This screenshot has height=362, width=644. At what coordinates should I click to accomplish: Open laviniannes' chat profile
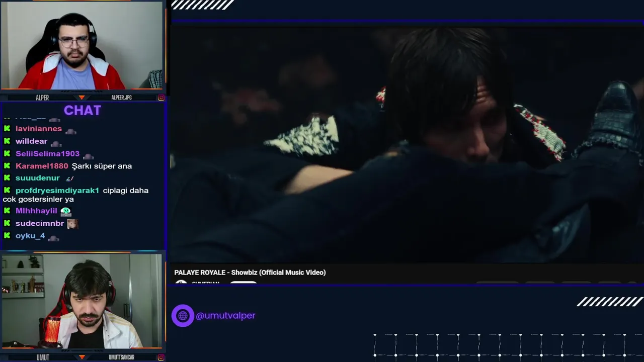click(x=39, y=129)
